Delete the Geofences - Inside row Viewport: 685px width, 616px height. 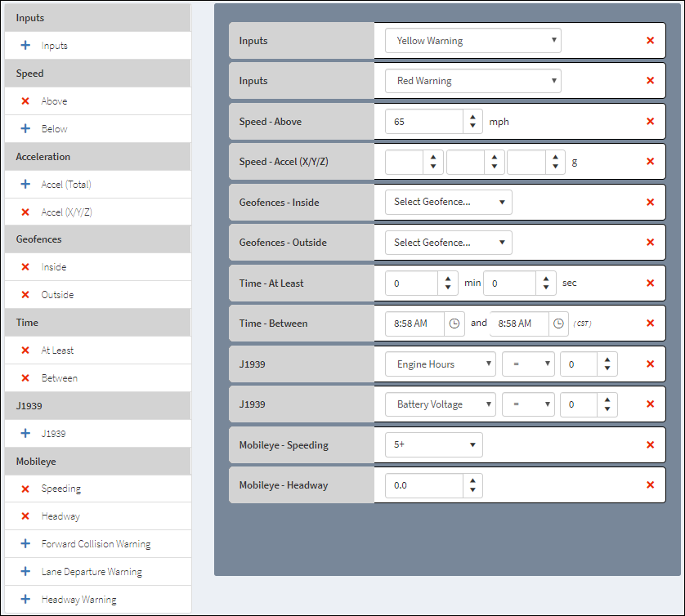(x=650, y=202)
